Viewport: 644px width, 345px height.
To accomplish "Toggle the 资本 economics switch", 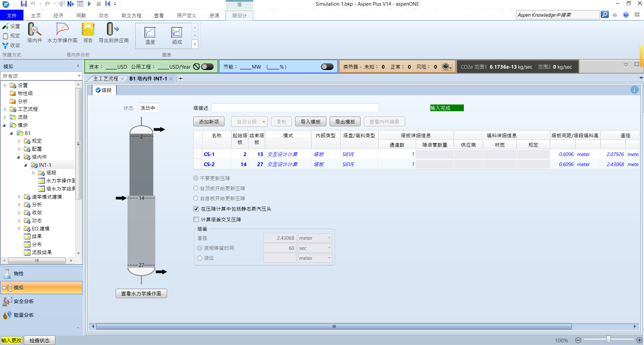I will click(207, 67).
